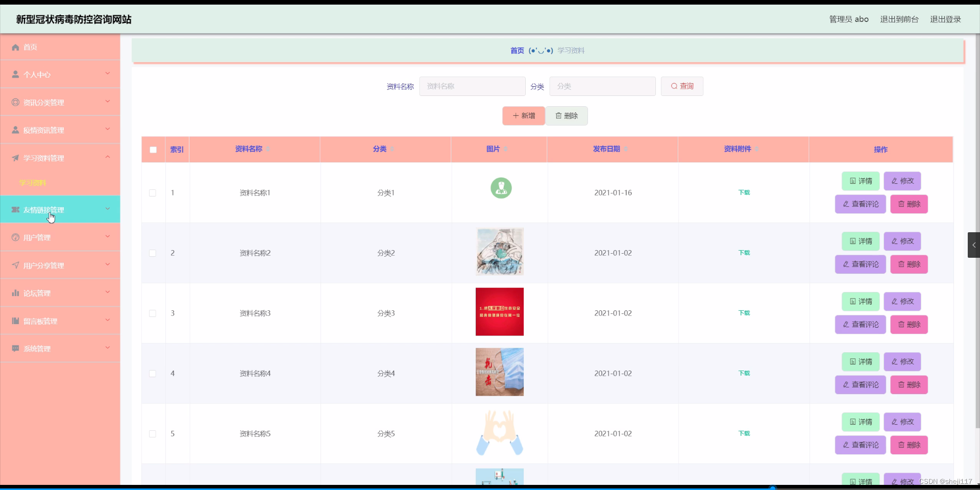Click the 2021-01-16 date cell
The height and width of the screenshot is (490, 980).
(613, 193)
